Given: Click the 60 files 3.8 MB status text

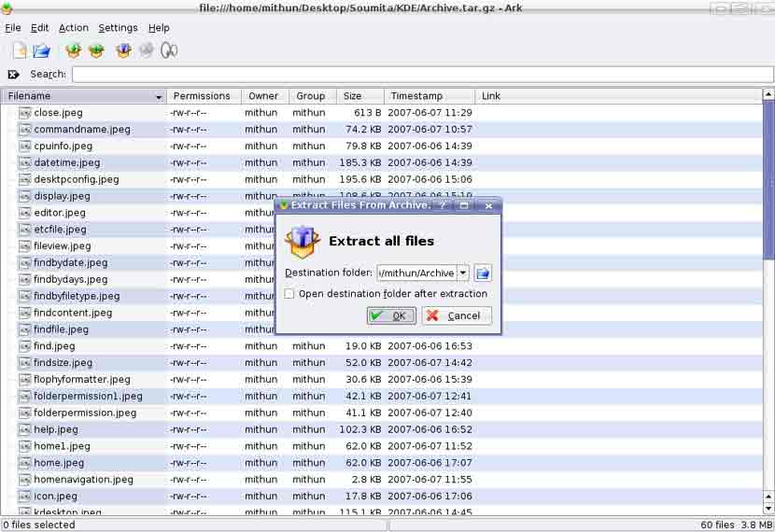Looking at the screenshot, I should (x=737, y=525).
